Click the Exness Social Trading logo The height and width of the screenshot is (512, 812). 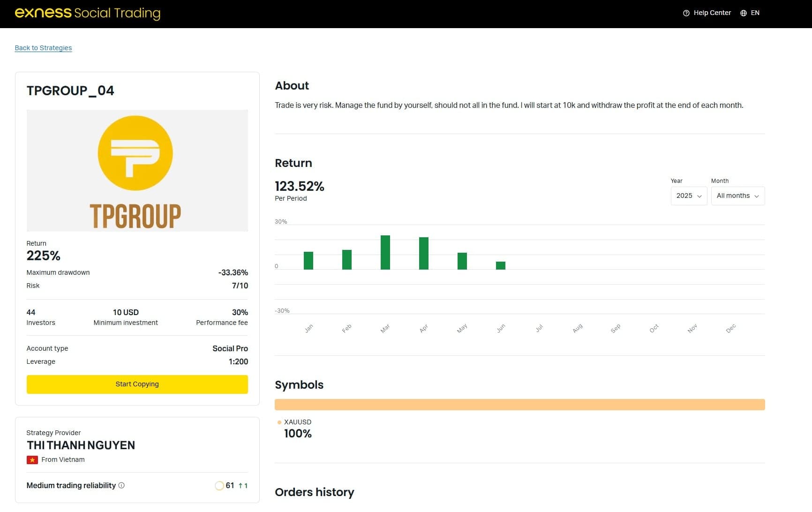[x=88, y=13]
